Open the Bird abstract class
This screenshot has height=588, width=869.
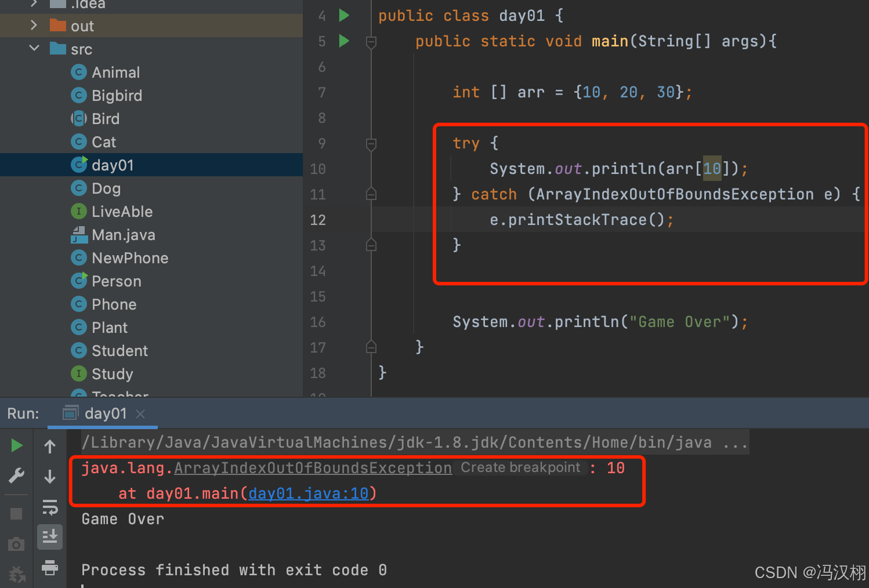[106, 119]
